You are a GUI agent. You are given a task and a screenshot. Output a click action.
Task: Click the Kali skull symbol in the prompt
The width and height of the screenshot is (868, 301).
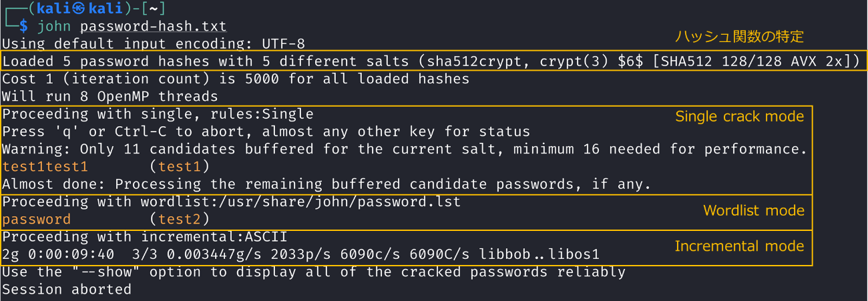(80, 9)
